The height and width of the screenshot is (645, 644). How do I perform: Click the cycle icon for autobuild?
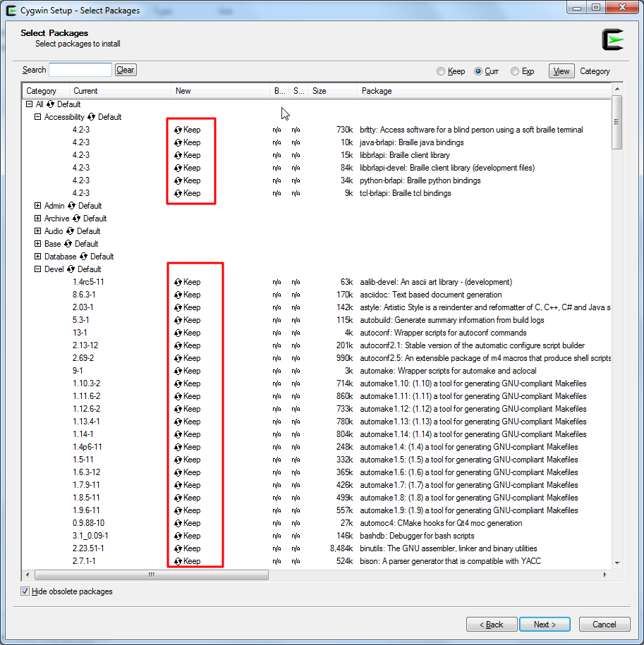[x=178, y=321]
